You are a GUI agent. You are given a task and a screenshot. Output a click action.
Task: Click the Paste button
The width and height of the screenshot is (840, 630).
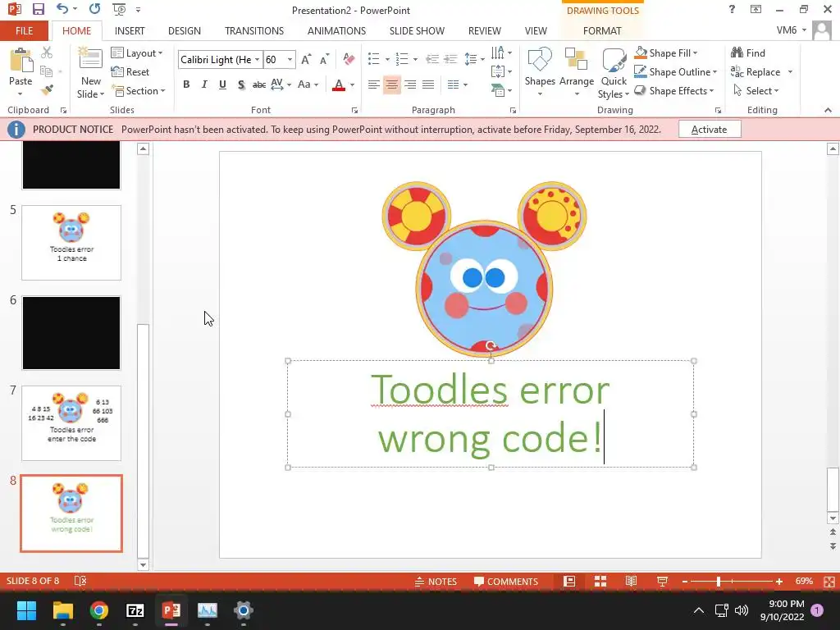pyautogui.click(x=21, y=67)
